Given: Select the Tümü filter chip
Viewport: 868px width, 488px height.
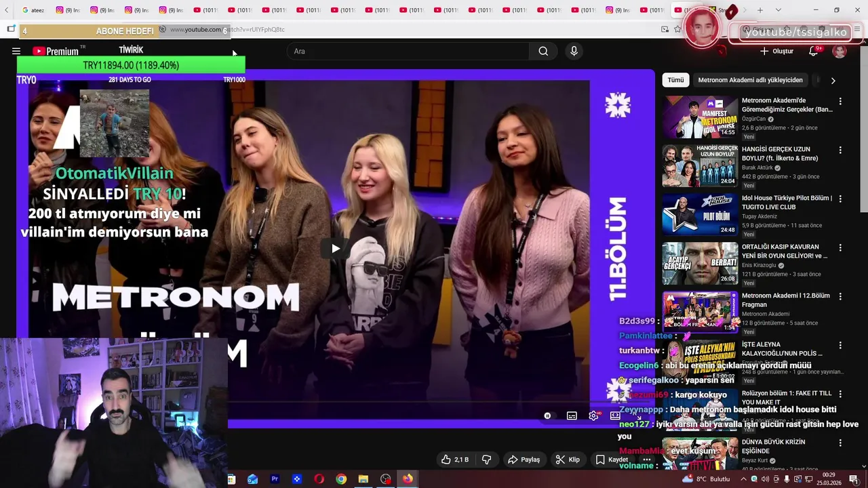Looking at the screenshot, I should pyautogui.click(x=676, y=80).
